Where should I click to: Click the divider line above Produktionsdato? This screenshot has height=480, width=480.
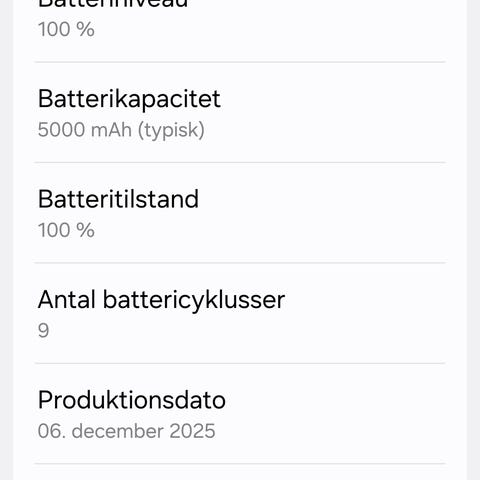pos(240,363)
